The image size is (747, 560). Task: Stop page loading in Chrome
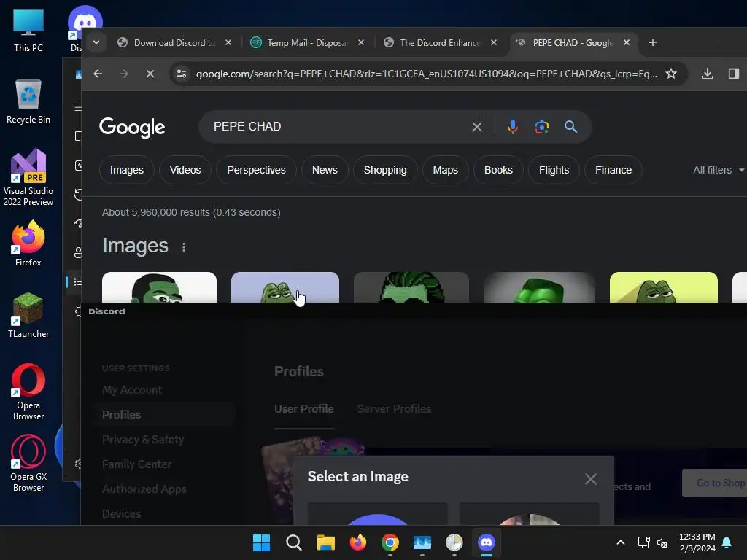[x=150, y=74]
